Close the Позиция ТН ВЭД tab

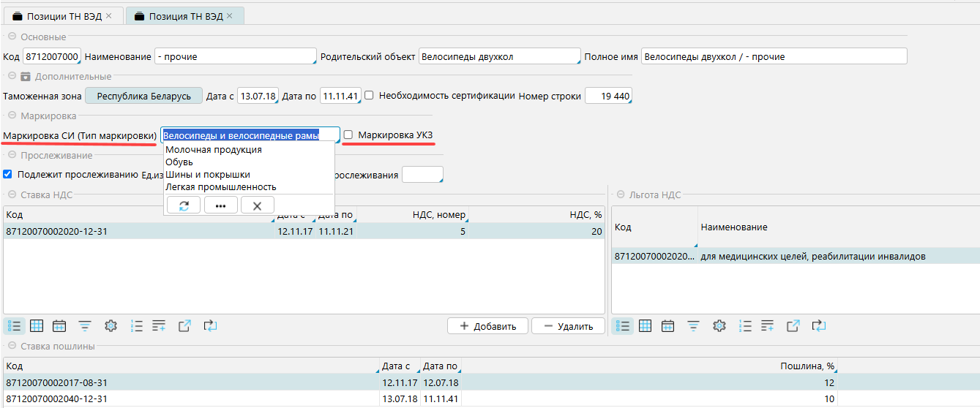point(231,16)
